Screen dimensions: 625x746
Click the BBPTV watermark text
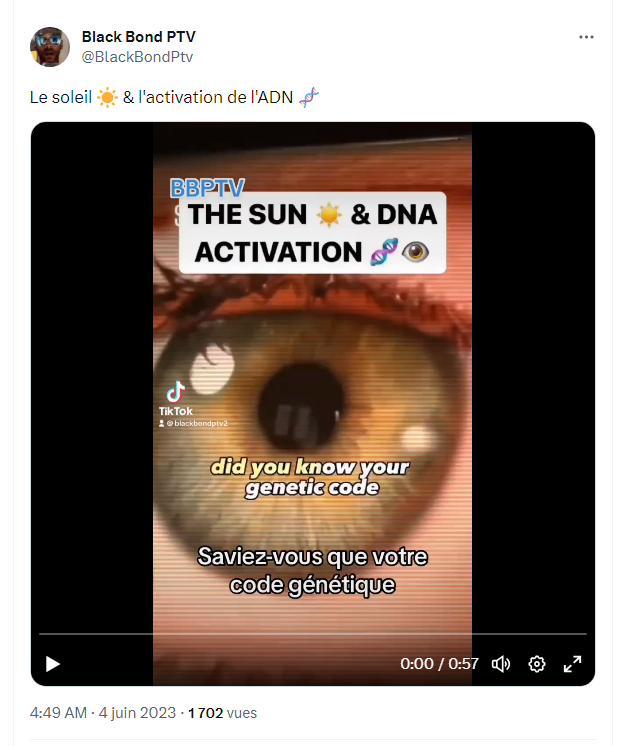pos(207,187)
